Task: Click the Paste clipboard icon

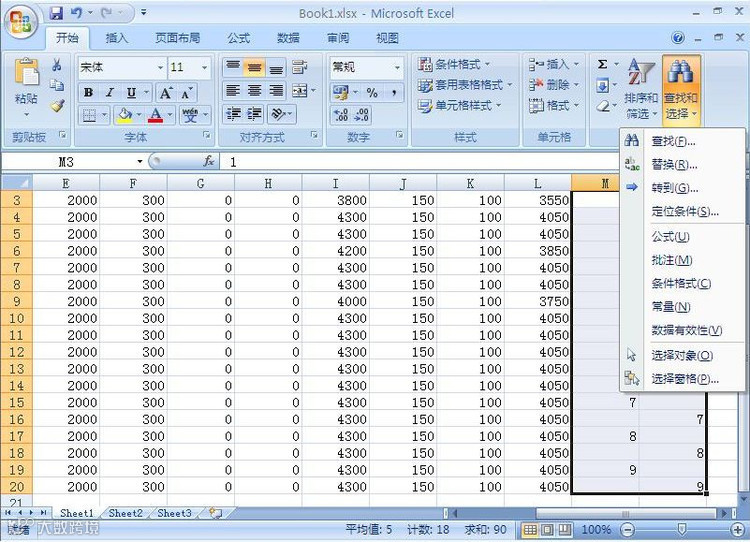Action: [x=26, y=74]
